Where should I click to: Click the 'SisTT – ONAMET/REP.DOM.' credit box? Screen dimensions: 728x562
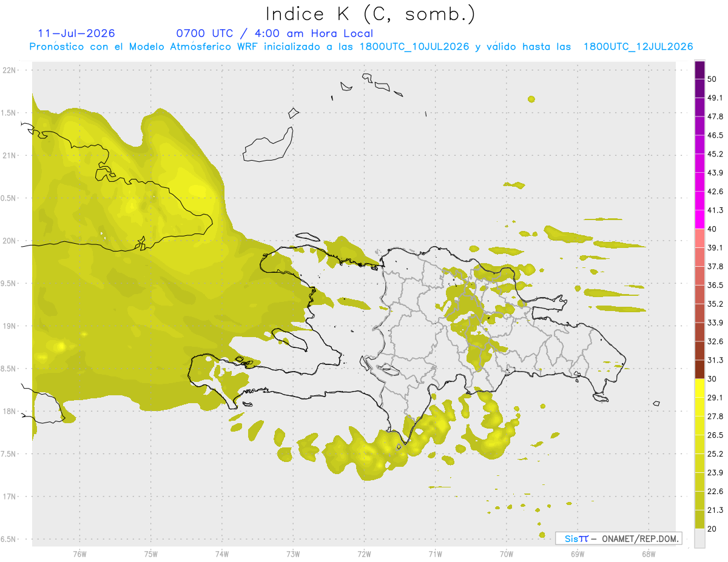coord(618,538)
